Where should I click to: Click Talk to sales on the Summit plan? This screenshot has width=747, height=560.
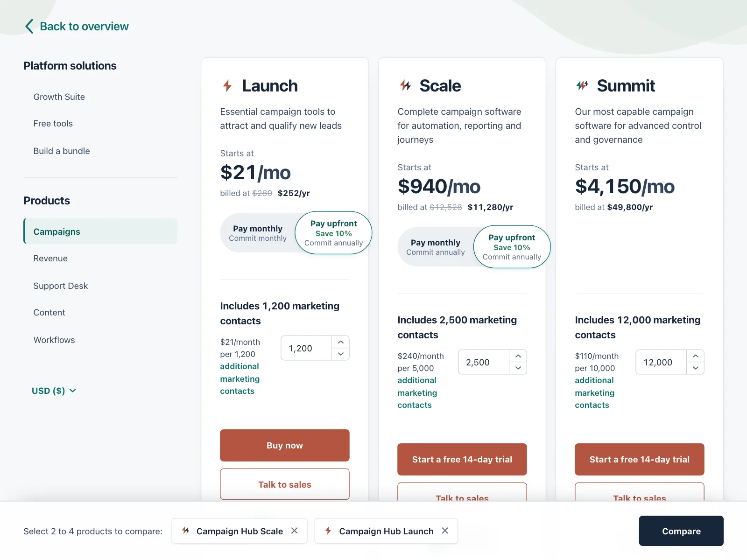coord(640,492)
